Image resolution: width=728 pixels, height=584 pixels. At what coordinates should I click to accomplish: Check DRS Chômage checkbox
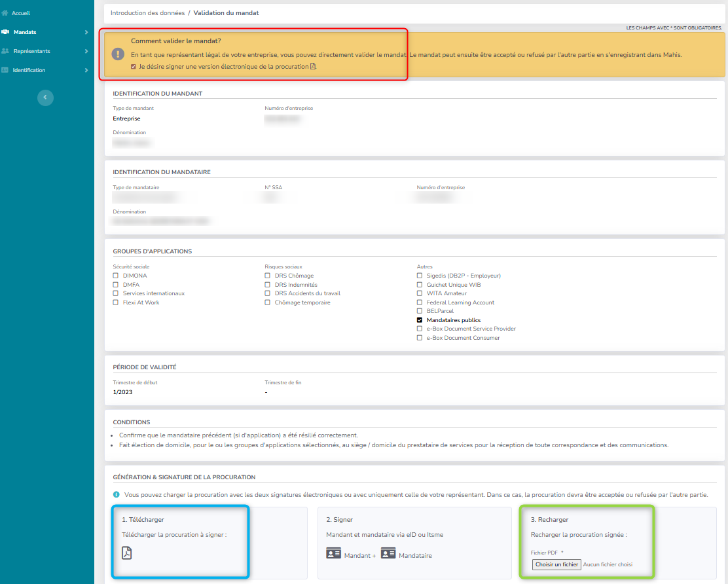tap(267, 276)
